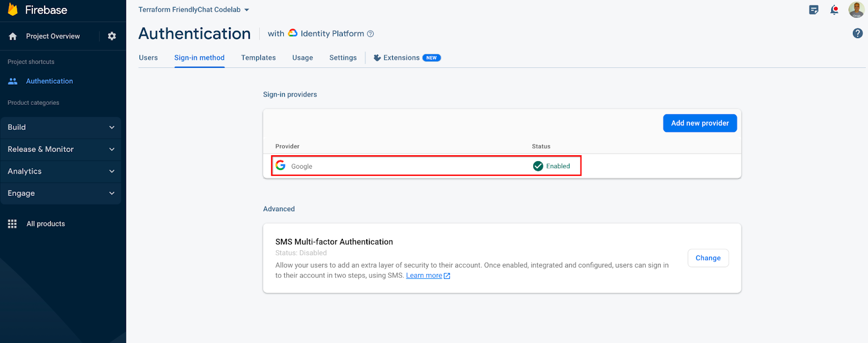Click the Project Overview home icon
This screenshot has width=868, height=343.
[13, 36]
